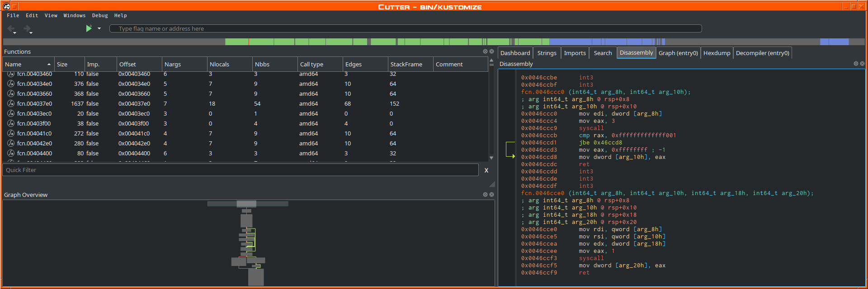Image resolution: width=868 pixels, height=289 pixels.
Task: Select the Disassembly tab
Action: click(x=636, y=52)
